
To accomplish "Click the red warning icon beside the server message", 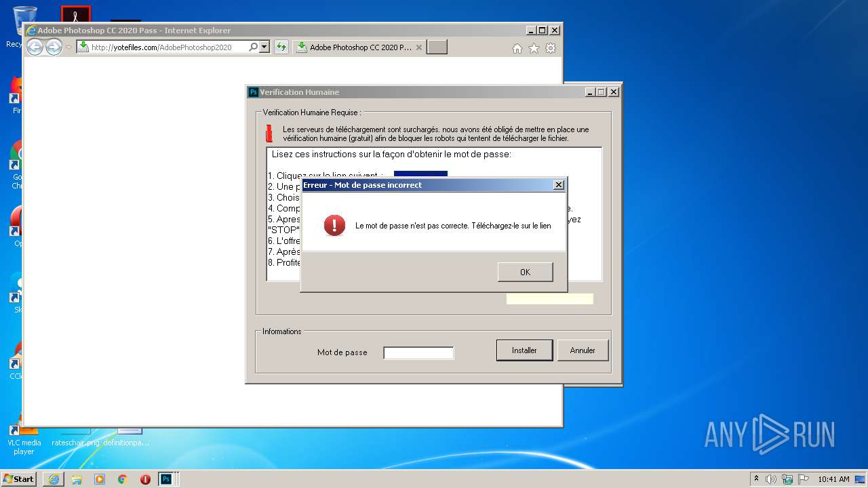I will tap(269, 134).
